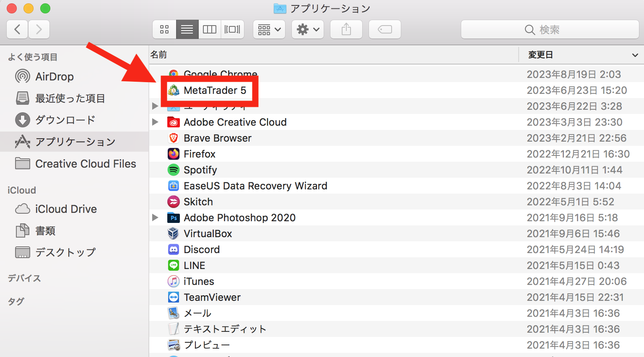Click the date 2021年9月6日 15:46

point(573,233)
